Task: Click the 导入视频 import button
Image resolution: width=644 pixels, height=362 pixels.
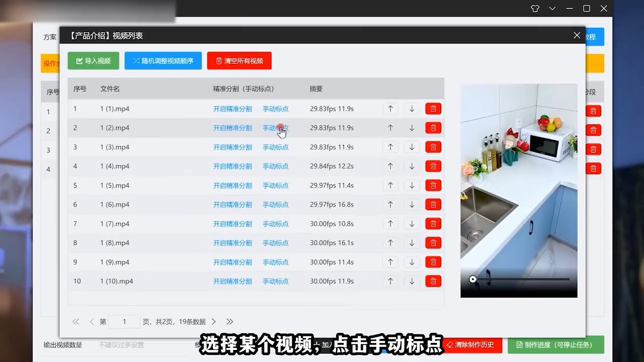Action: click(x=94, y=61)
